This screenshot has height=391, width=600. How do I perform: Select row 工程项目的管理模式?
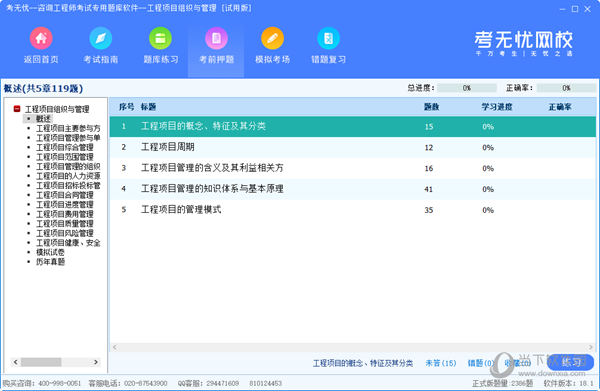353,210
